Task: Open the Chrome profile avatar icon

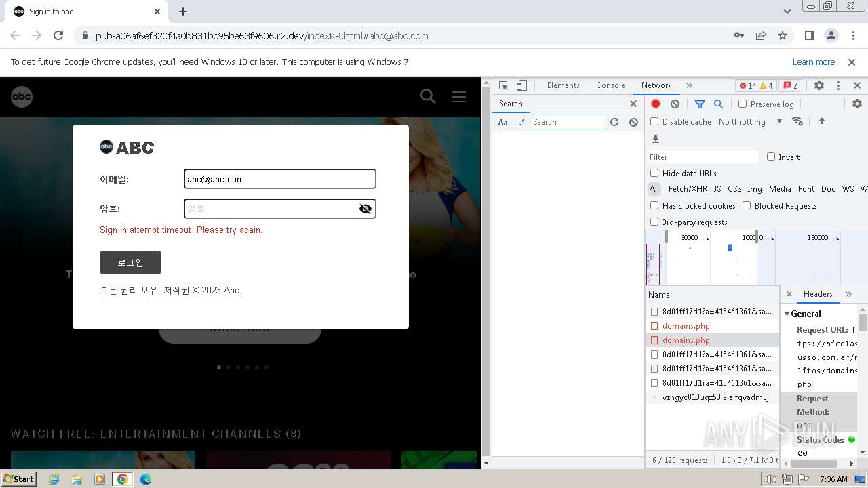Action: [831, 35]
